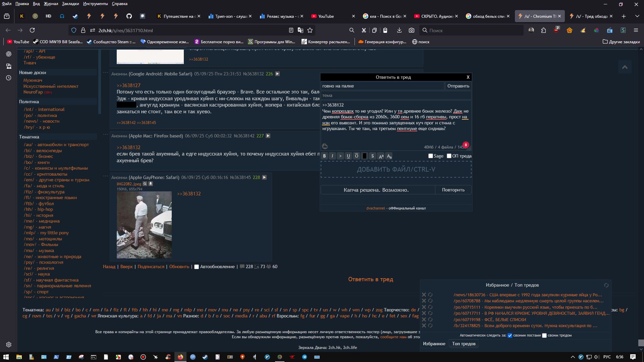Open the IMG2082.jpeg thumbnail image
The height and width of the screenshot is (362, 644).
pos(144,225)
